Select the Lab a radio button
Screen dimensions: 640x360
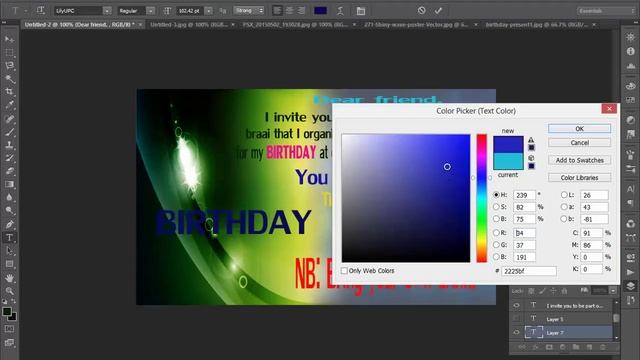(x=564, y=207)
